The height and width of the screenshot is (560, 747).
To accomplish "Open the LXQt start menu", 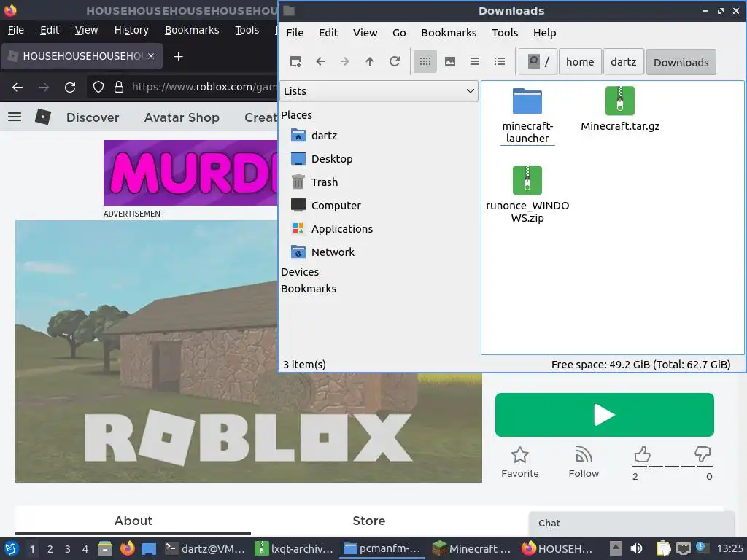I will pos(12,548).
